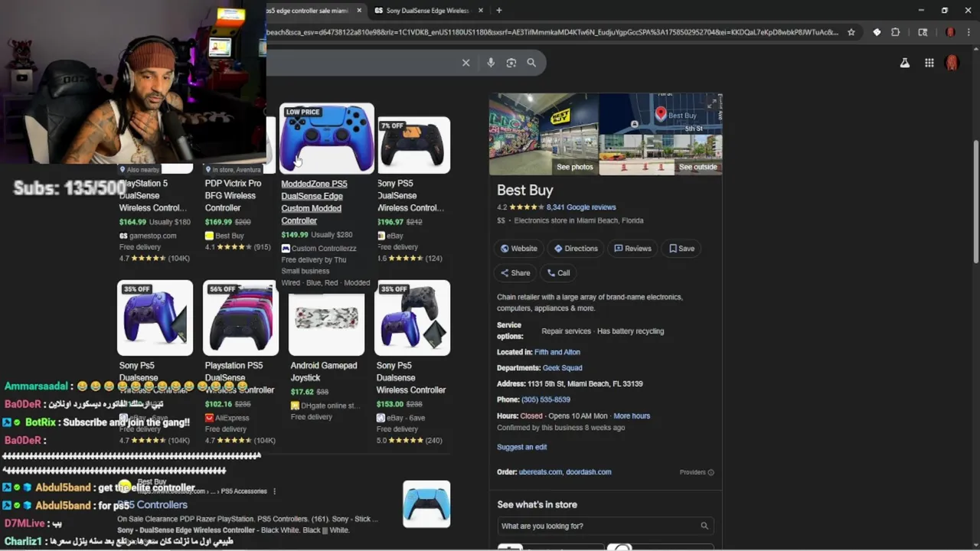Open 'PS5 Controllers' search result title
This screenshot has width=980, height=551.
pos(152,505)
